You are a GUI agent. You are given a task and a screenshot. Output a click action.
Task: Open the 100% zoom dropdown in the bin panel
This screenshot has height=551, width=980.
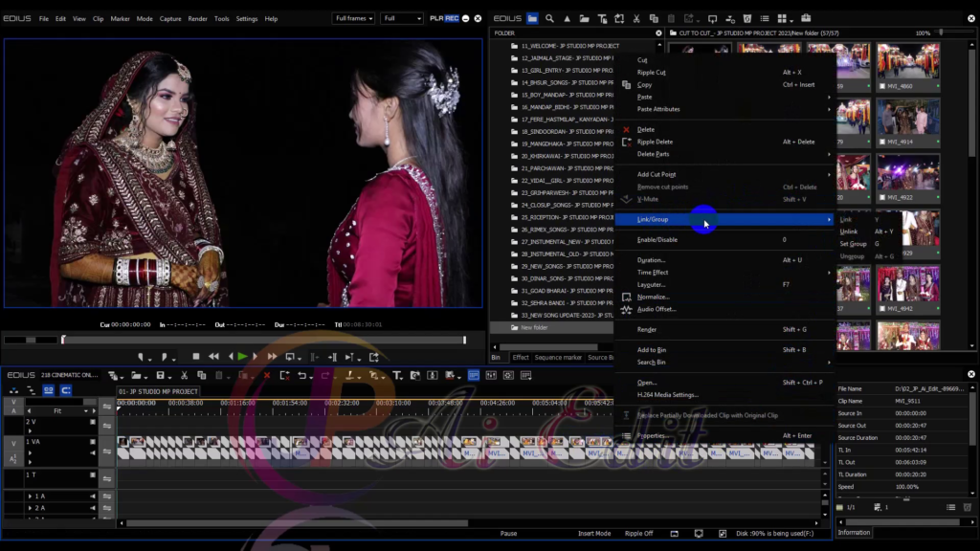tap(923, 33)
